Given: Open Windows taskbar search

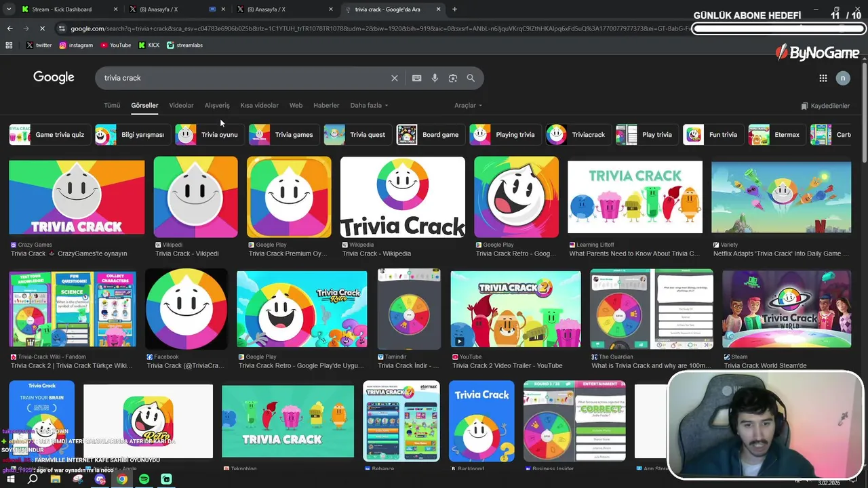Looking at the screenshot, I should click(x=33, y=479).
